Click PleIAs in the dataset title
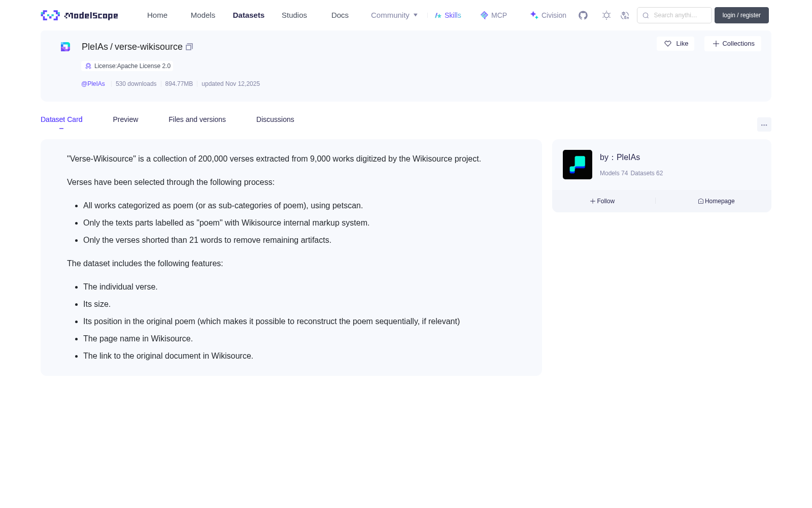 [x=95, y=47]
